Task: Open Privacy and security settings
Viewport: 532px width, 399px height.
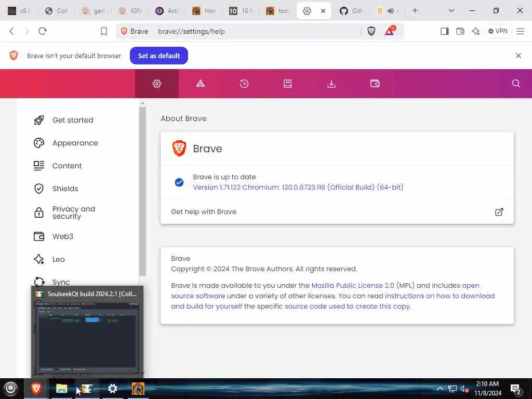Action: pos(74,212)
